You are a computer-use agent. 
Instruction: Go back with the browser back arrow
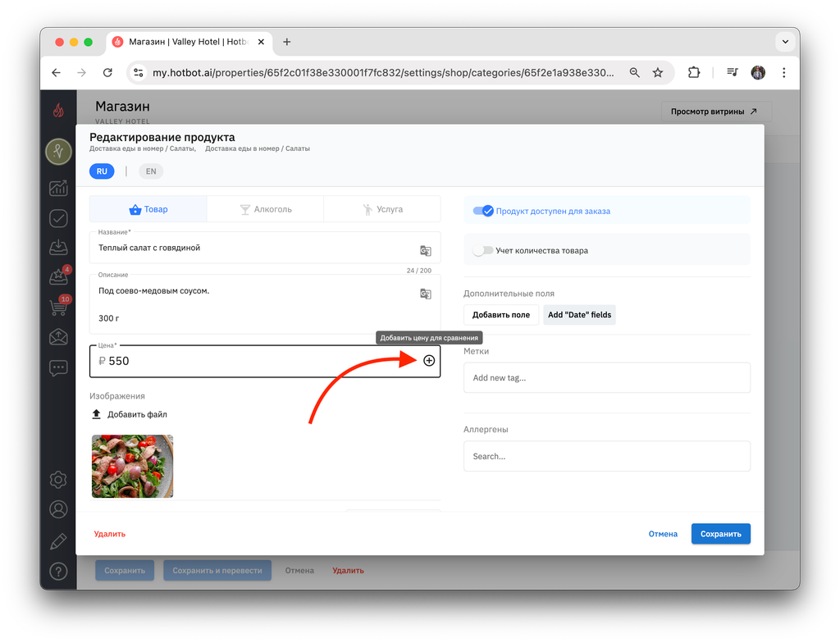pyautogui.click(x=57, y=72)
